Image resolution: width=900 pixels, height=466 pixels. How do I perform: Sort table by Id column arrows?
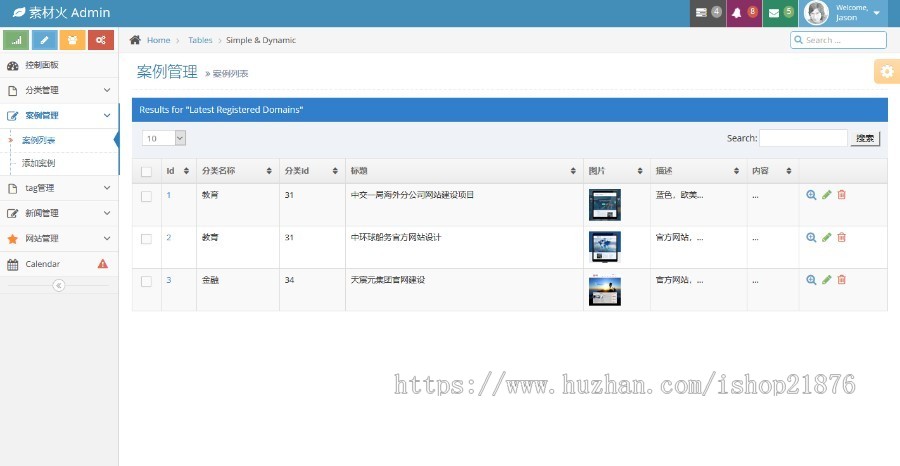tap(186, 171)
